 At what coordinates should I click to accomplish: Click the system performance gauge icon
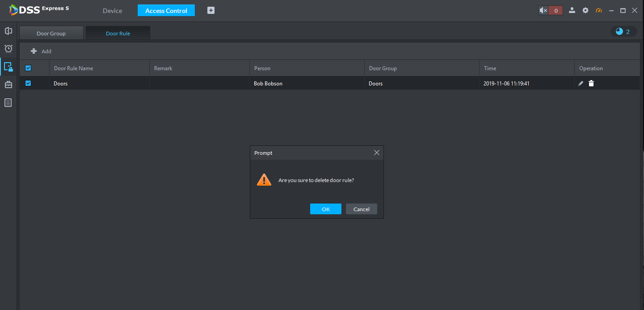point(599,10)
